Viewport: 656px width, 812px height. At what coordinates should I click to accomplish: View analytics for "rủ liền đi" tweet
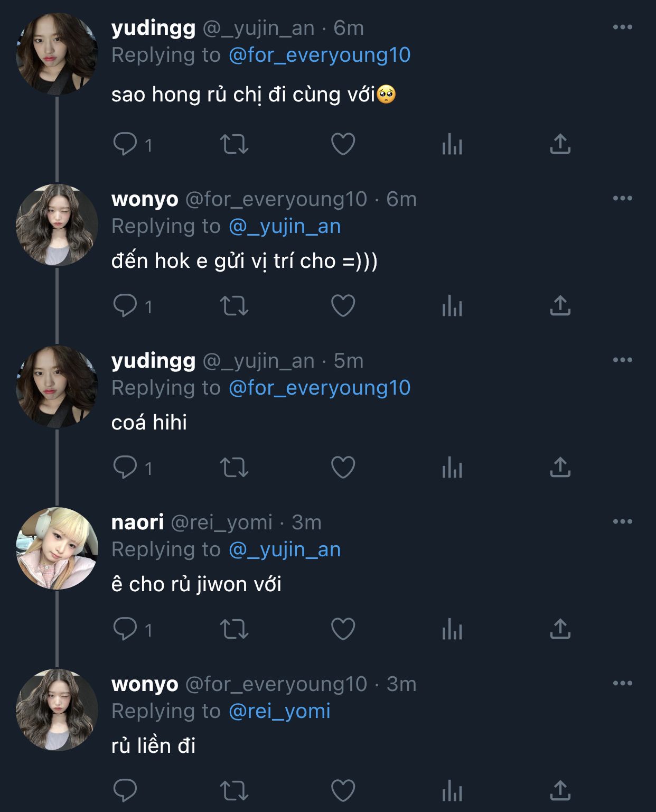(452, 791)
